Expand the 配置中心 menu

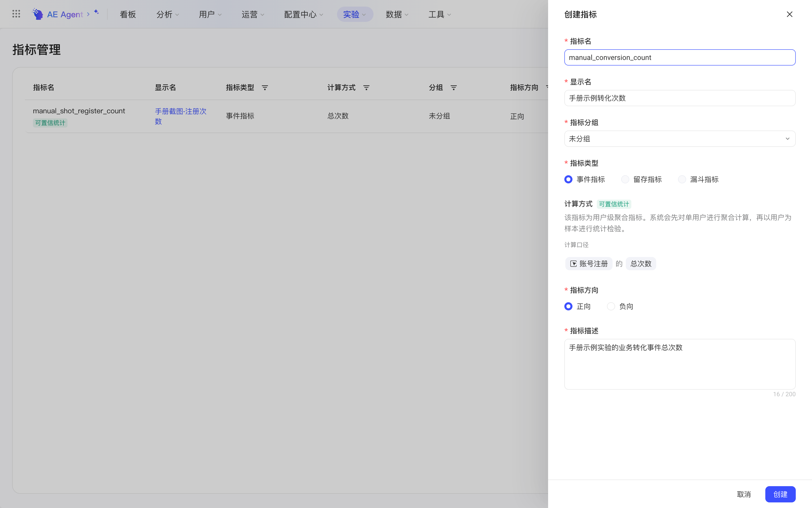303,14
